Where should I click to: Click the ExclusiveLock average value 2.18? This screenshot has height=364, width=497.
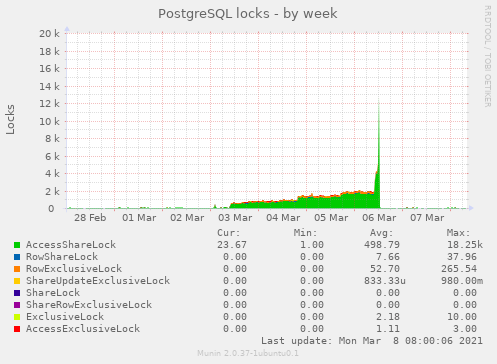coord(388,317)
